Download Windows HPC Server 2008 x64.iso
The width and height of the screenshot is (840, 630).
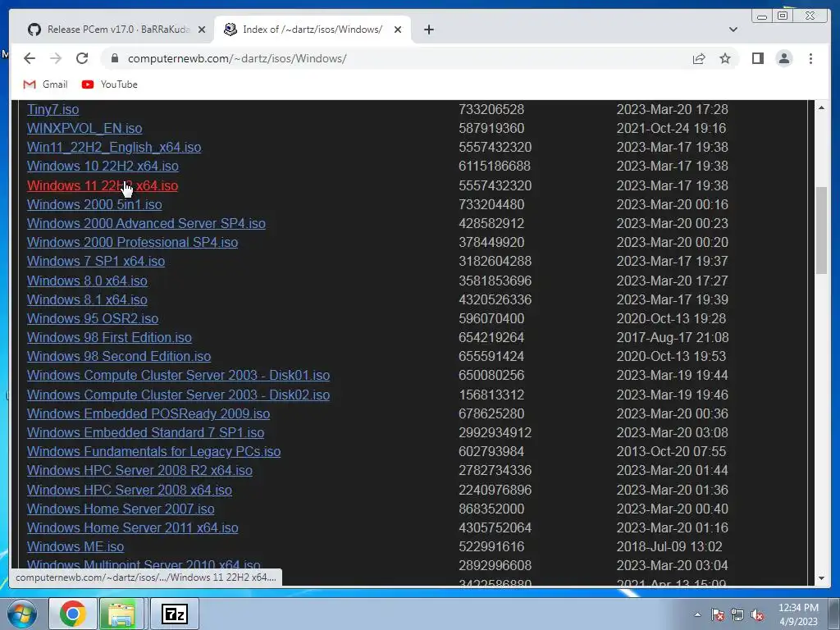click(130, 491)
